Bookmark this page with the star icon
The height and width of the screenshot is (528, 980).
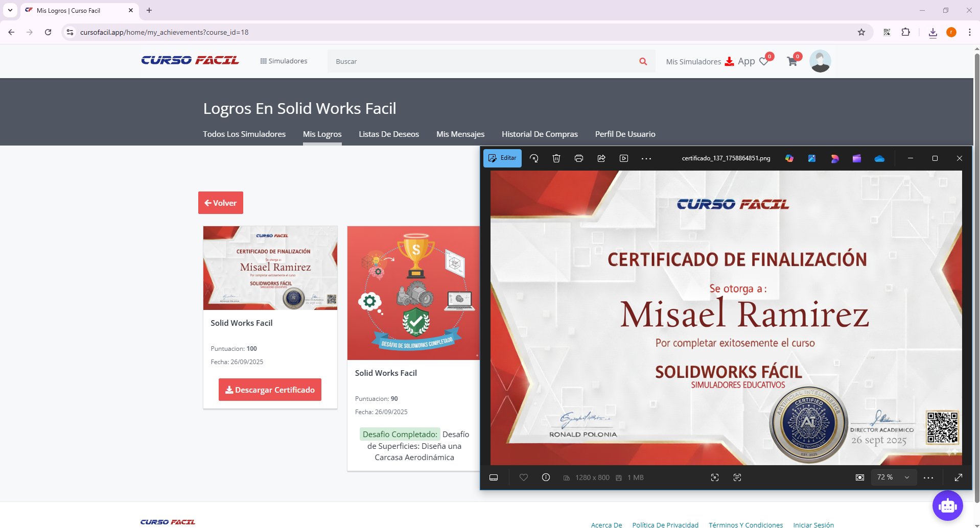861,32
